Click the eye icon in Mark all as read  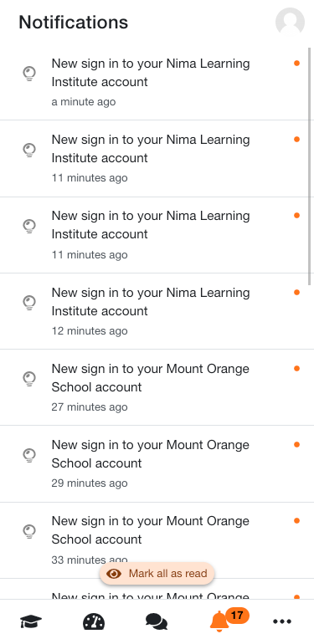tap(114, 574)
